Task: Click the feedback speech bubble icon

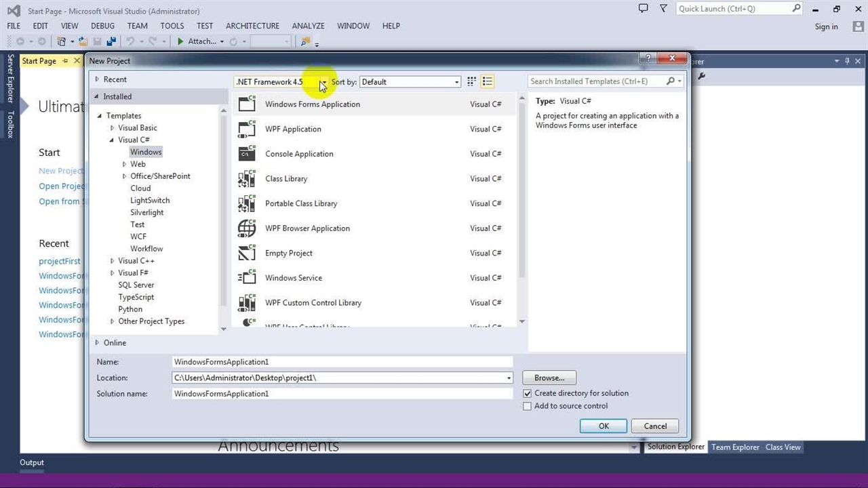Action: point(643,8)
